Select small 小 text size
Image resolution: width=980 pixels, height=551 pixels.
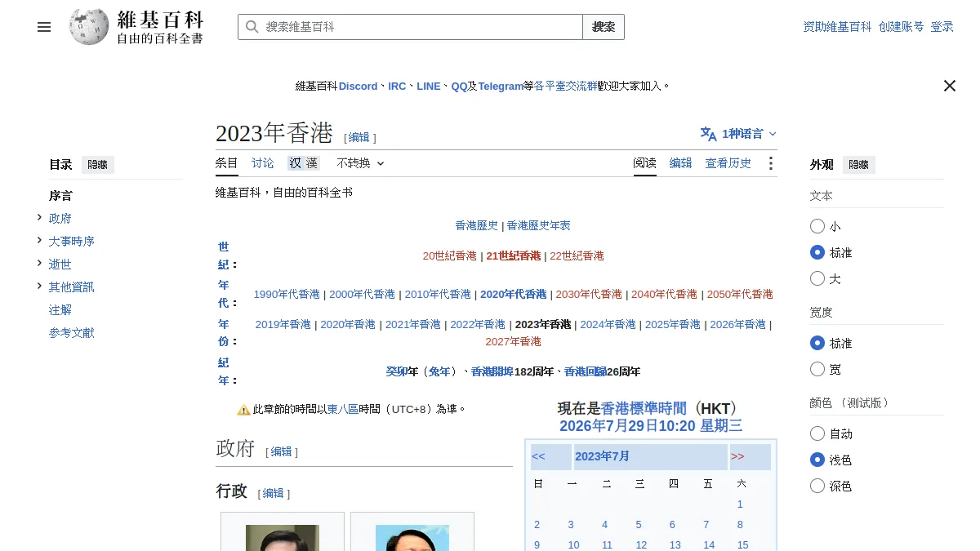pyautogui.click(x=817, y=226)
